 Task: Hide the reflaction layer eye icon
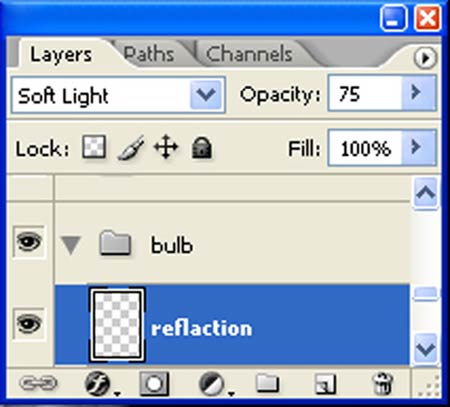(29, 325)
